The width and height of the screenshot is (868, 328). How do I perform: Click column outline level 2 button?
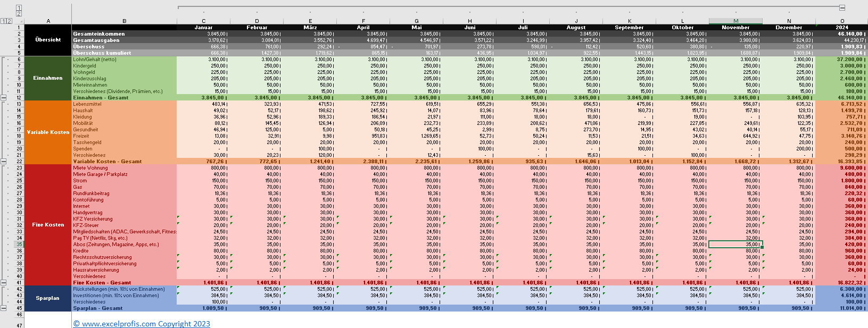19,14
